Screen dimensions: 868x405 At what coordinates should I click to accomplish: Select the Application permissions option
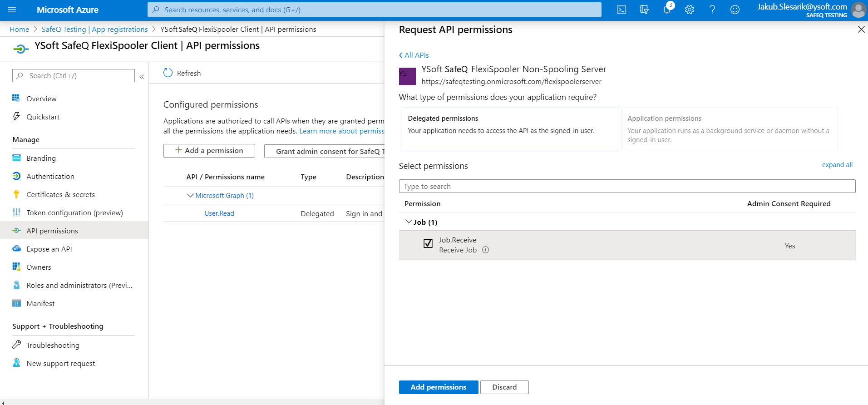point(729,129)
